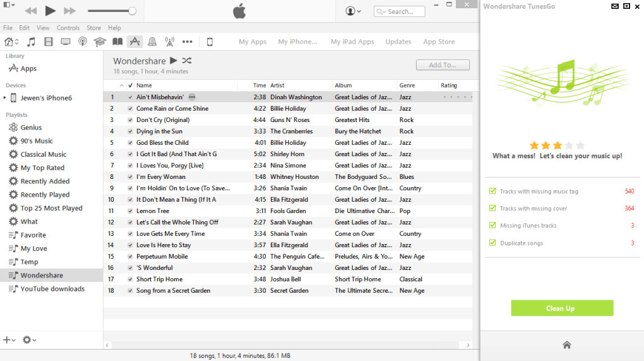Image resolution: width=644 pixels, height=361 pixels.
Task: Toggle TunesGo window mode icon
Action: [x=626, y=6]
